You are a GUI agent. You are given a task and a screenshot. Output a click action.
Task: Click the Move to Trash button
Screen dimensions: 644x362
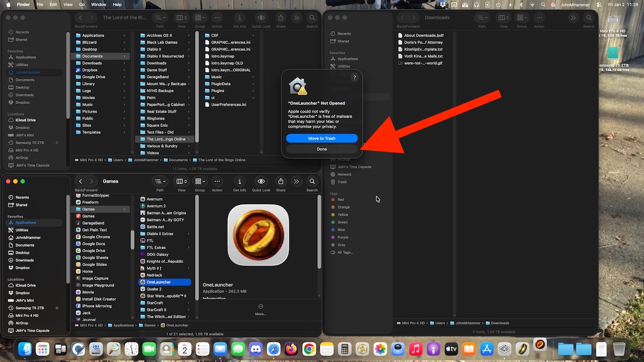pos(322,138)
